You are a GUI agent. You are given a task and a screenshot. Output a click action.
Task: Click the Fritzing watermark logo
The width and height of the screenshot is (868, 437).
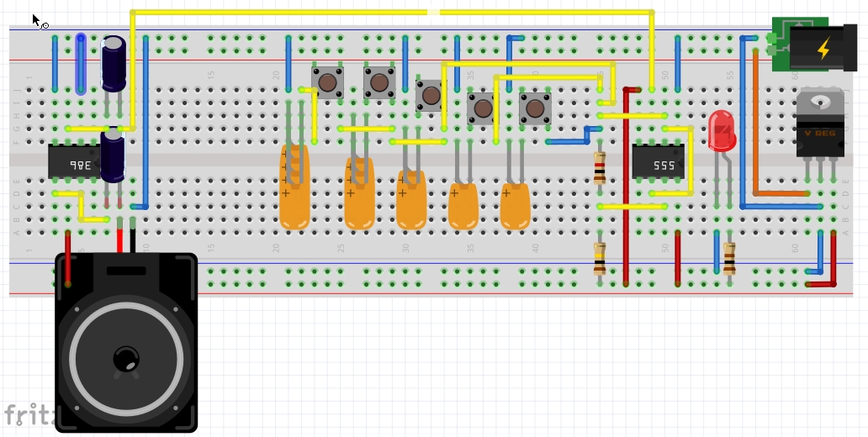(27, 415)
